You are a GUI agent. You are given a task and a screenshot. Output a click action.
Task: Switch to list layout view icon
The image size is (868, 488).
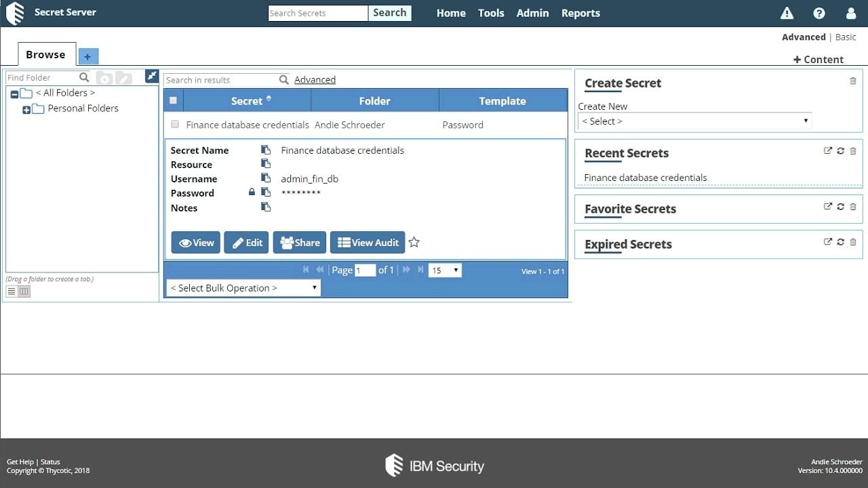pos(12,291)
